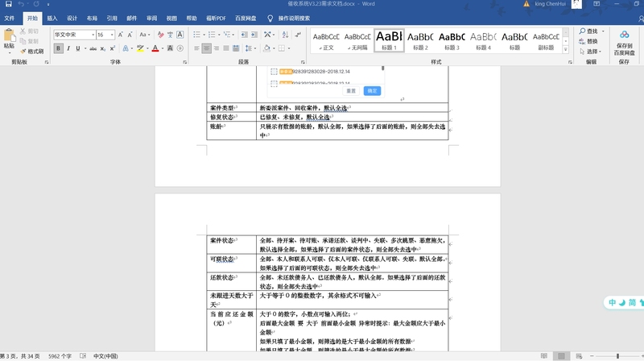The height and width of the screenshot is (361, 644).
Task: Click the zoom slider handle in the status bar
Action: click(x=617, y=356)
